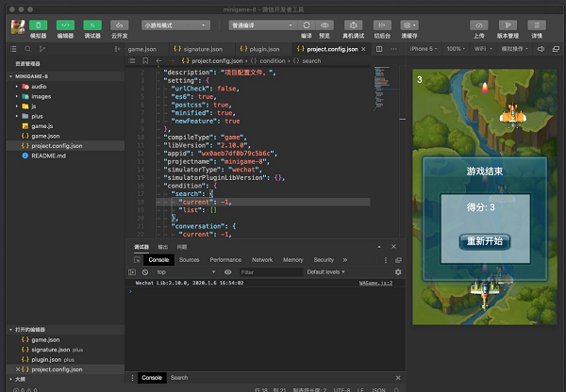Image resolution: width=566 pixels, height=392 pixels.
Task: Click the condition breadcrumb segment
Action: coord(273,61)
